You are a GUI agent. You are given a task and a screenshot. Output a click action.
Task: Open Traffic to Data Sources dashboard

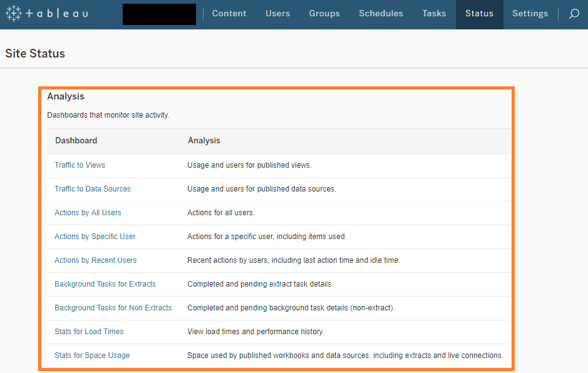(93, 189)
